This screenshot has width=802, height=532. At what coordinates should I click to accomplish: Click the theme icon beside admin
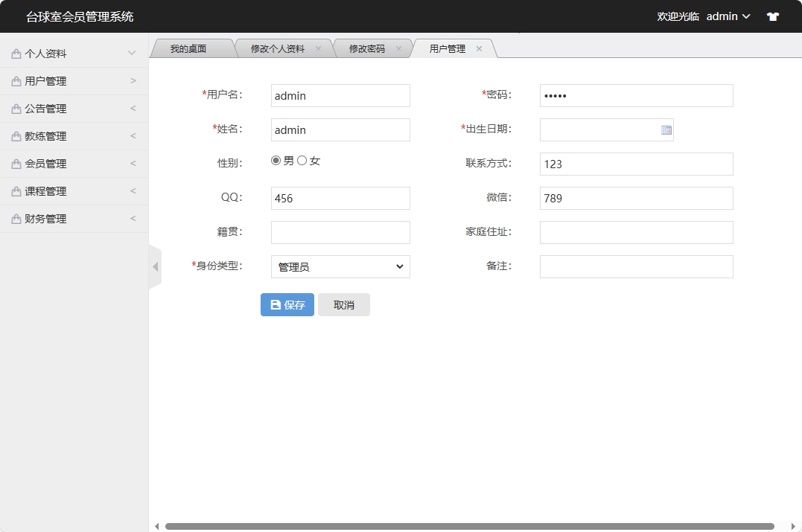pos(772,16)
